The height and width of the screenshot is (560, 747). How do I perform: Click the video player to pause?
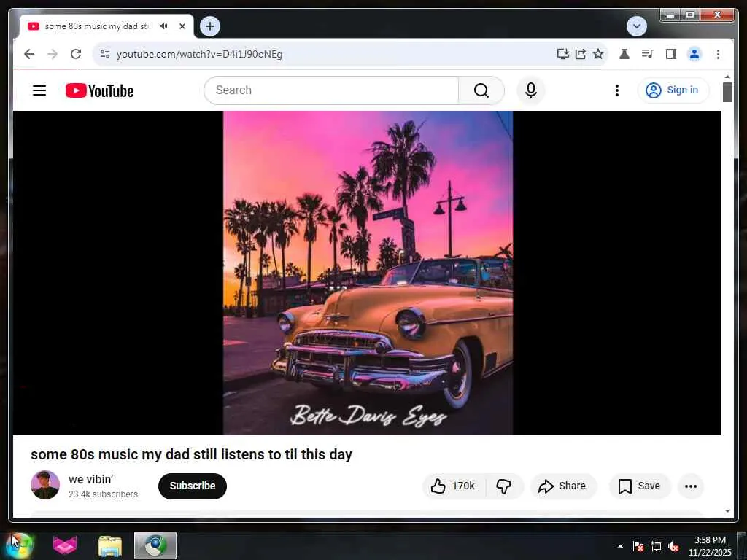click(368, 273)
